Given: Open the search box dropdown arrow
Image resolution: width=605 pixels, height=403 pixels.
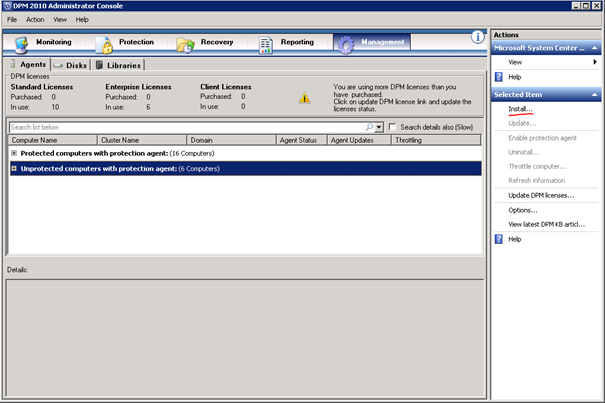Looking at the screenshot, I should tap(379, 127).
